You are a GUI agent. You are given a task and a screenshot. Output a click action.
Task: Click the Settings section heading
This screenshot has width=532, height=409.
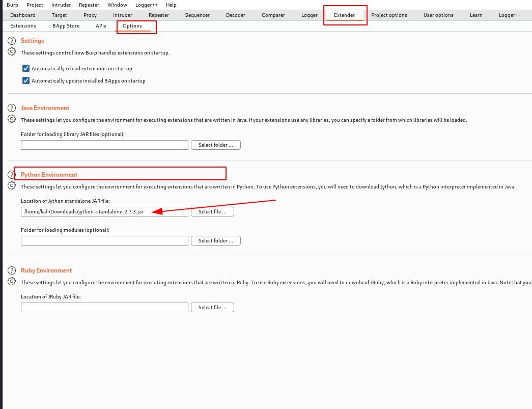[32, 41]
